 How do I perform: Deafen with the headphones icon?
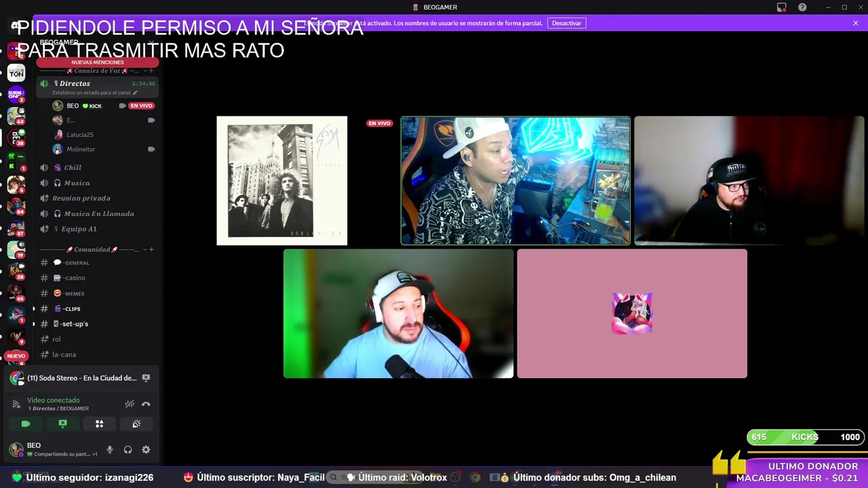[127, 450]
